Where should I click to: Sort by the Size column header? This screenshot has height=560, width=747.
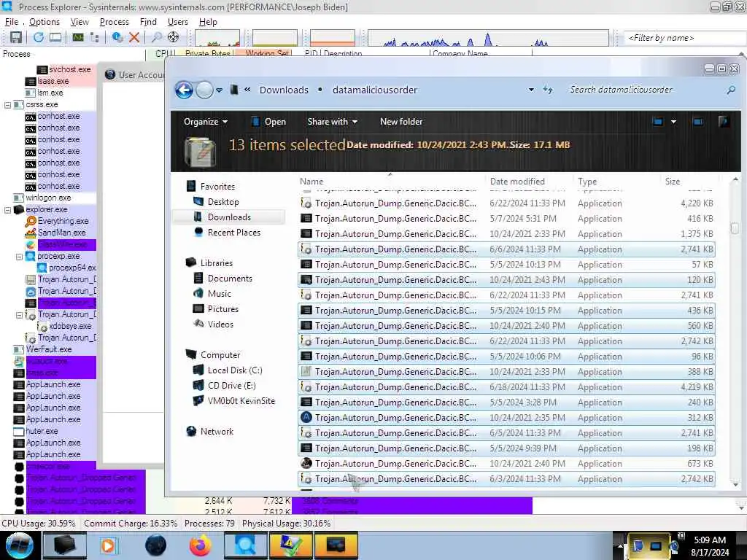click(672, 182)
